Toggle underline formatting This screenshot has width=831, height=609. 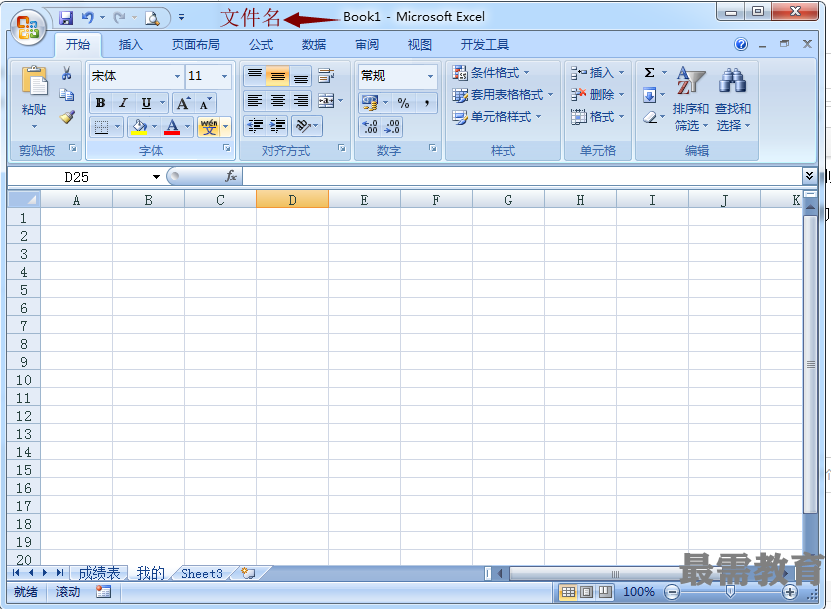coord(146,103)
